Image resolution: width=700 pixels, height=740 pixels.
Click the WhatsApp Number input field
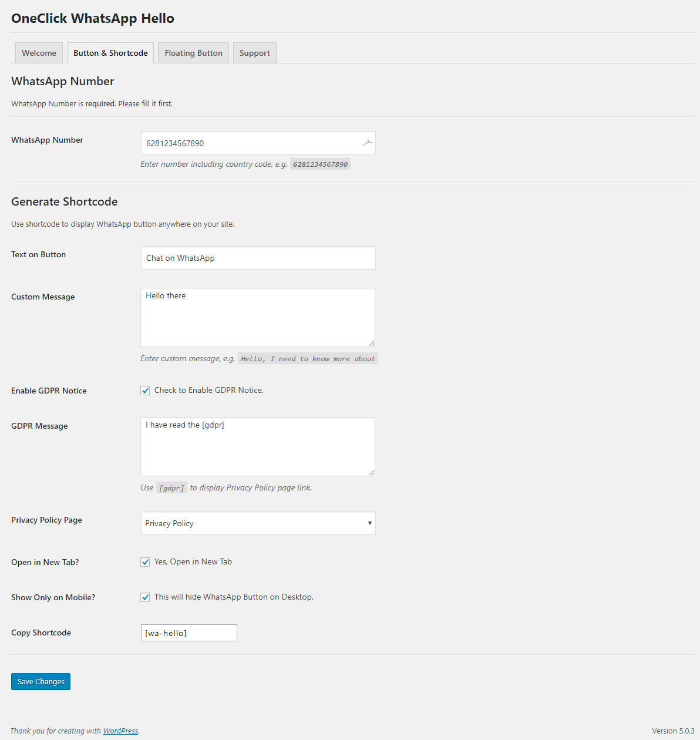[x=258, y=143]
